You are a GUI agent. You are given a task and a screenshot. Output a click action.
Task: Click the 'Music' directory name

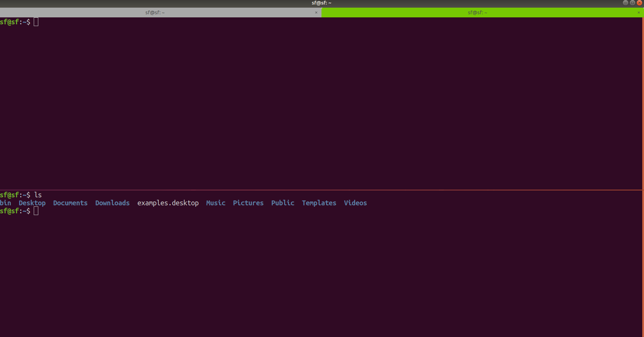[x=216, y=203]
